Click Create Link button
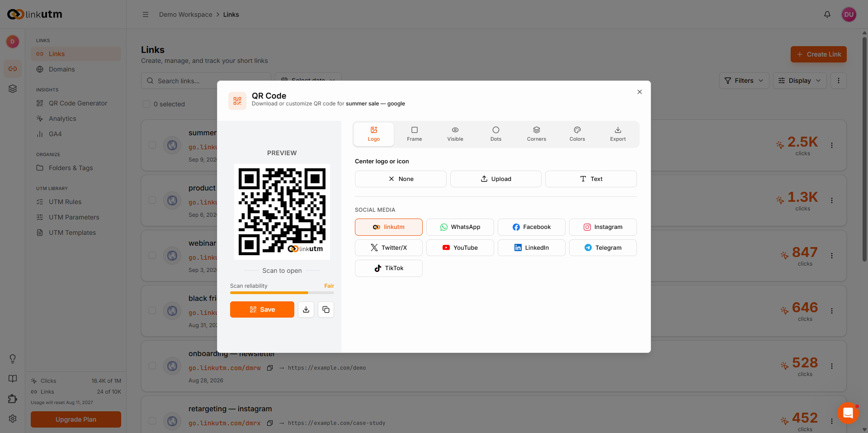 click(x=819, y=54)
